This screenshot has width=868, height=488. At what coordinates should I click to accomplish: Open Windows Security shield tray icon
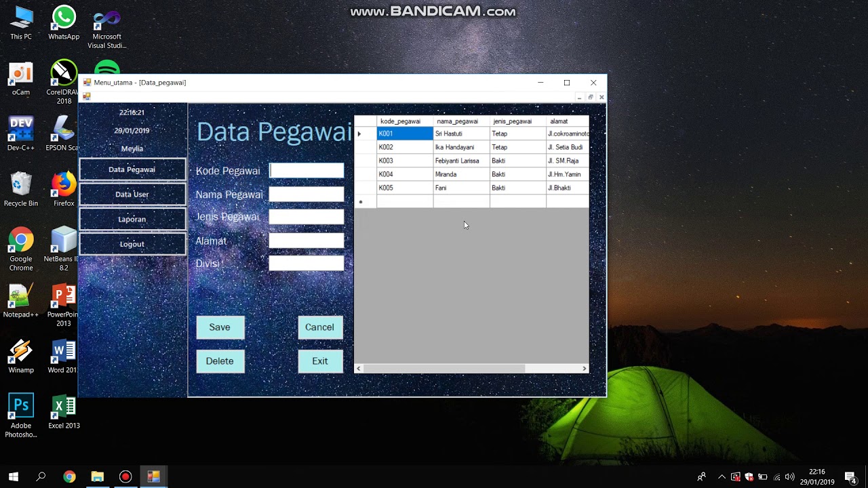click(x=749, y=476)
